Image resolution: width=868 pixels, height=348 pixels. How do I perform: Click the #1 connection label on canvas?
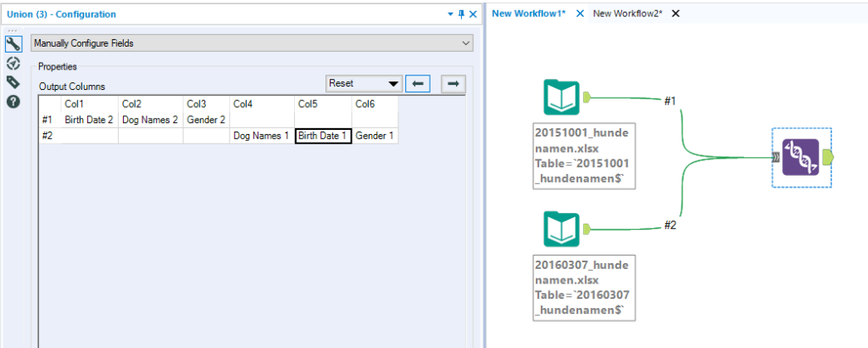[x=670, y=100]
